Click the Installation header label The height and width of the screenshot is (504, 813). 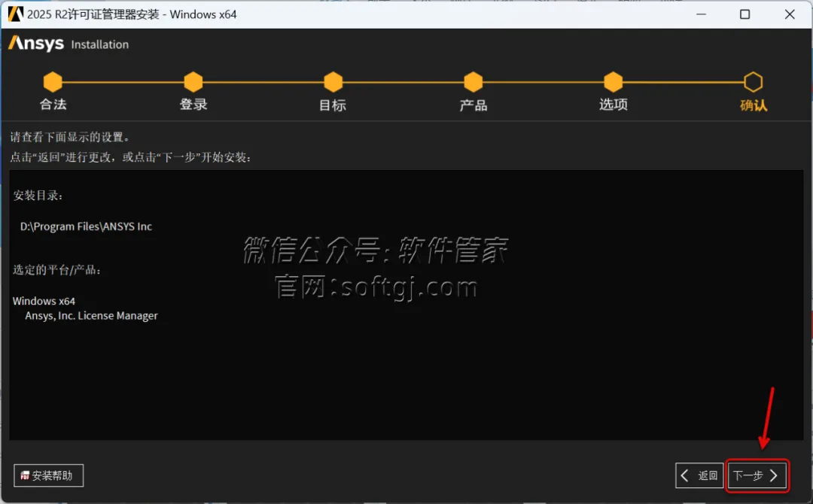pos(99,44)
